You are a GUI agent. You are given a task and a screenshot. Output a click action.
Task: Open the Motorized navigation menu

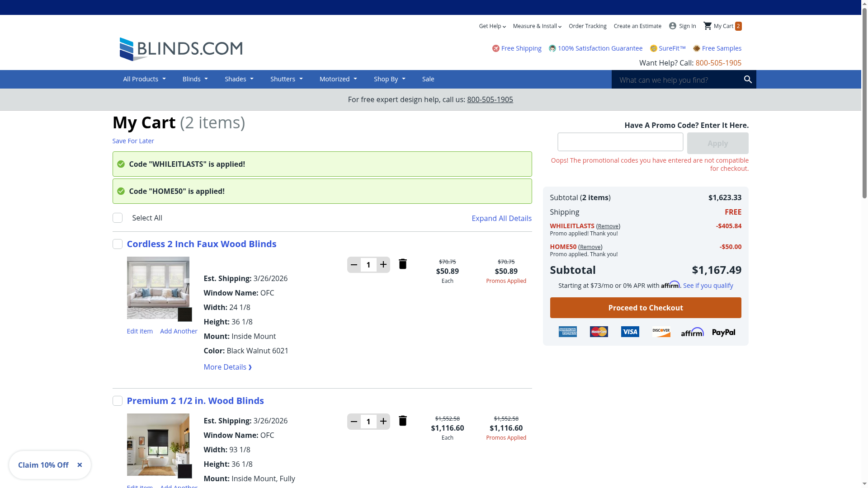tap(338, 79)
